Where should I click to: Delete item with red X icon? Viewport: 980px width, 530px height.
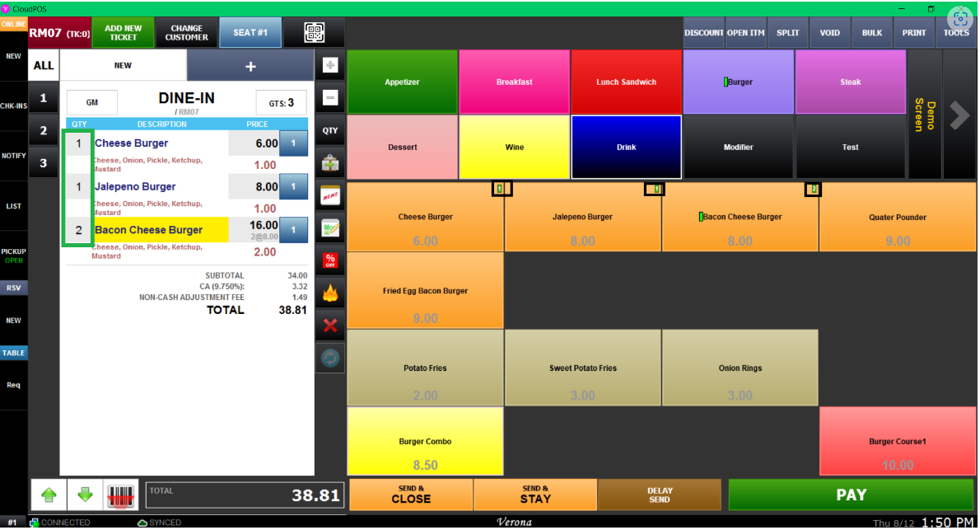click(330, 326)
